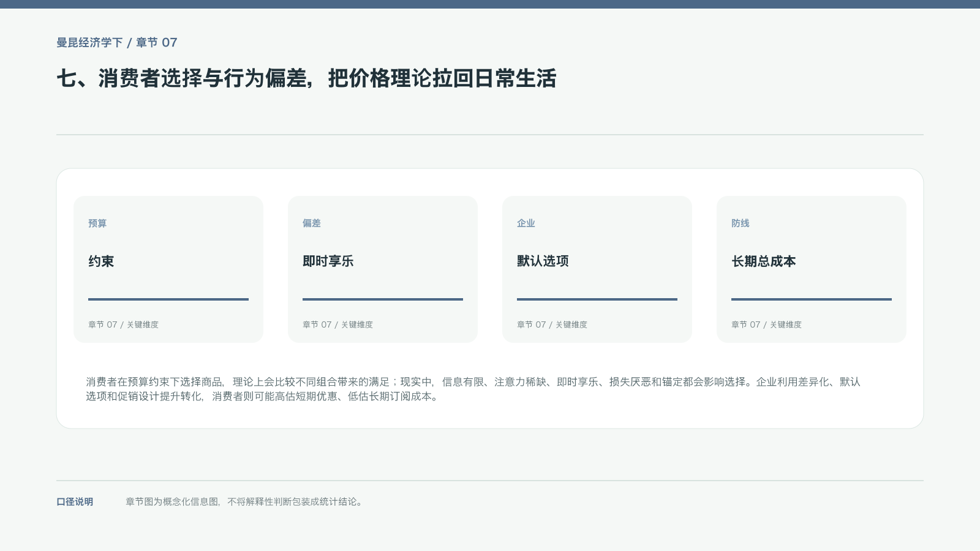Image resolution: width=980 pixels, height=551 pixels.
Task: Select the bold "长期总成本" card heading
Action: coord(764,261)
